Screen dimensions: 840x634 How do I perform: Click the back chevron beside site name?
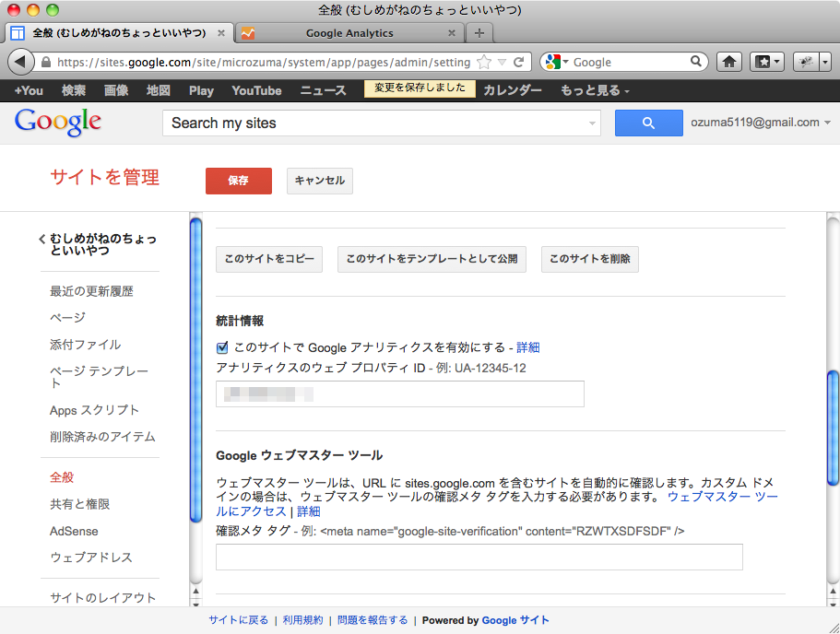[x=41, y=239]
